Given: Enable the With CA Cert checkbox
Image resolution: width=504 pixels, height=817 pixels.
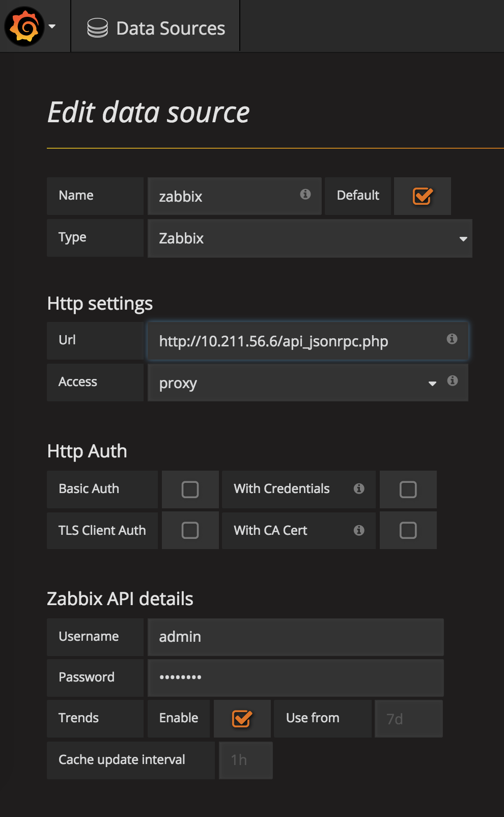Looking at the screenshot, I should [x=408, y=530].
